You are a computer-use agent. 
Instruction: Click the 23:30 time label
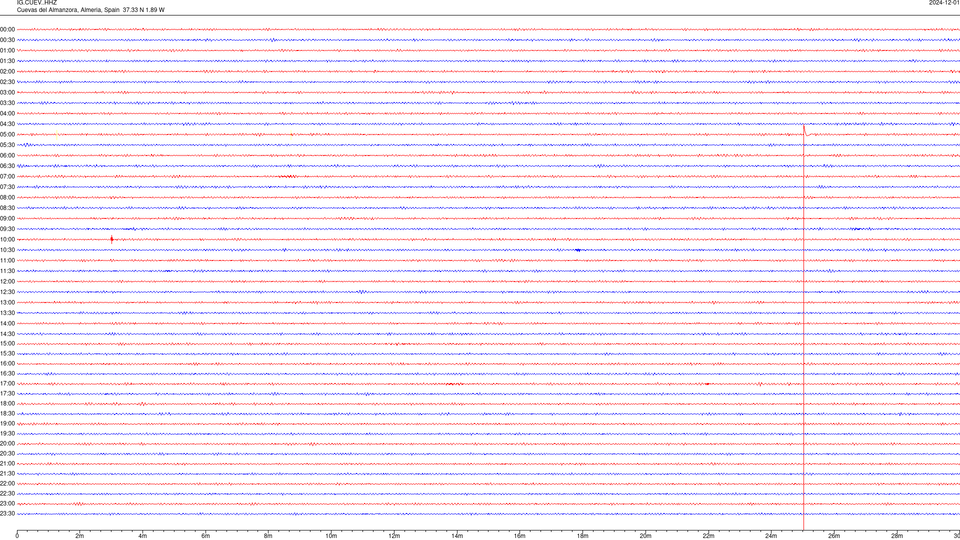coord(7,514)
